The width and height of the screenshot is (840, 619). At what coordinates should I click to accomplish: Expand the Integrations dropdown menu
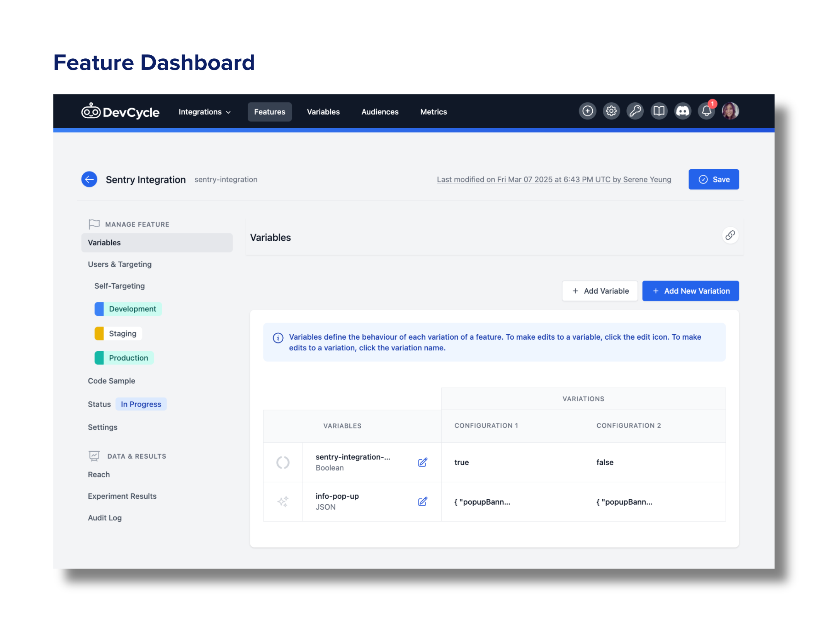tap(204, 112)
